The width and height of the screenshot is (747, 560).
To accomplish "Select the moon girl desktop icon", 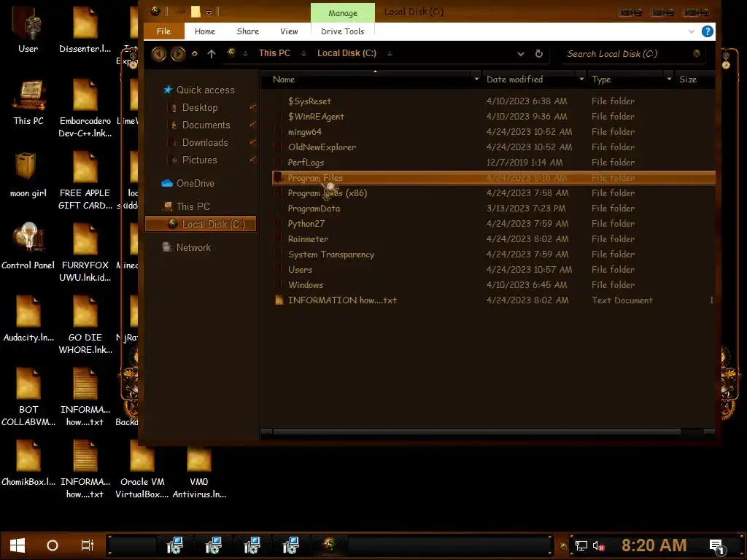I will (x=28, y=175).
